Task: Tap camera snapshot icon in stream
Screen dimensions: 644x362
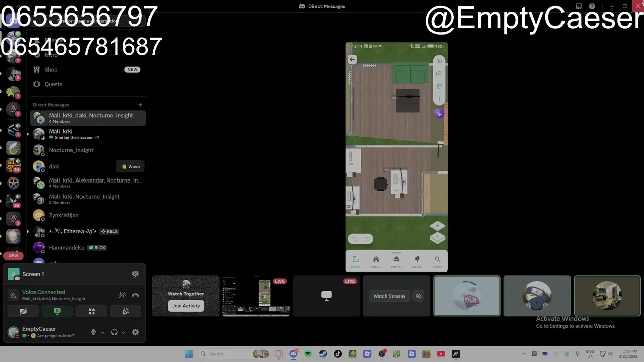Action: click(x=439, y=74)
